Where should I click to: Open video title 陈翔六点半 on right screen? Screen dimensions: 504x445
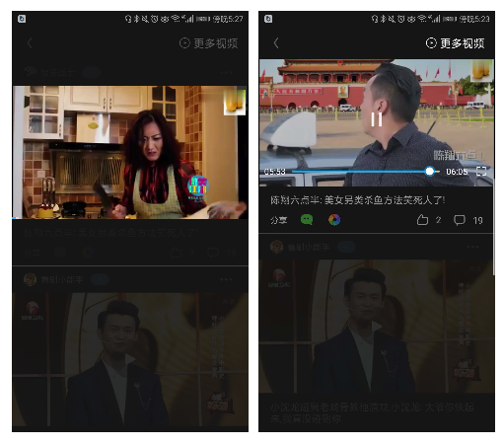click(x=358, y=200)
